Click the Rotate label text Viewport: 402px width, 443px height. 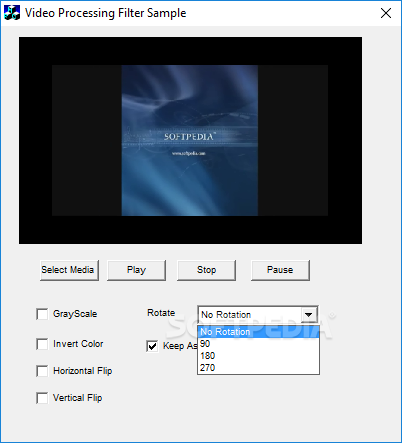point(161,313)
